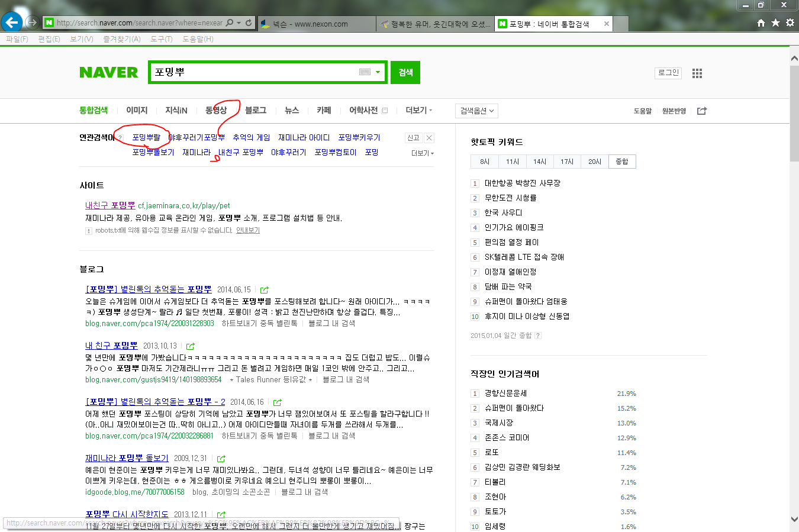Open the favorites star icon

point(775,23)
